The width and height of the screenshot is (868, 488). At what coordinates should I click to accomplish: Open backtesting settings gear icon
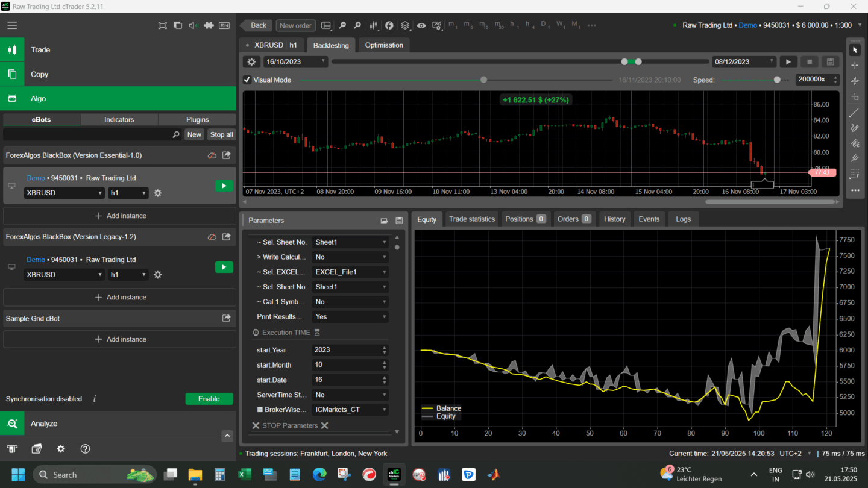[x=252, y=62]
